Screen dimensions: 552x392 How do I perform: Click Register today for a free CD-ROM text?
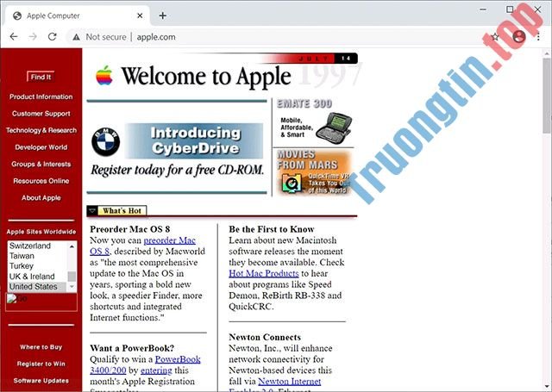pos(177,171)
